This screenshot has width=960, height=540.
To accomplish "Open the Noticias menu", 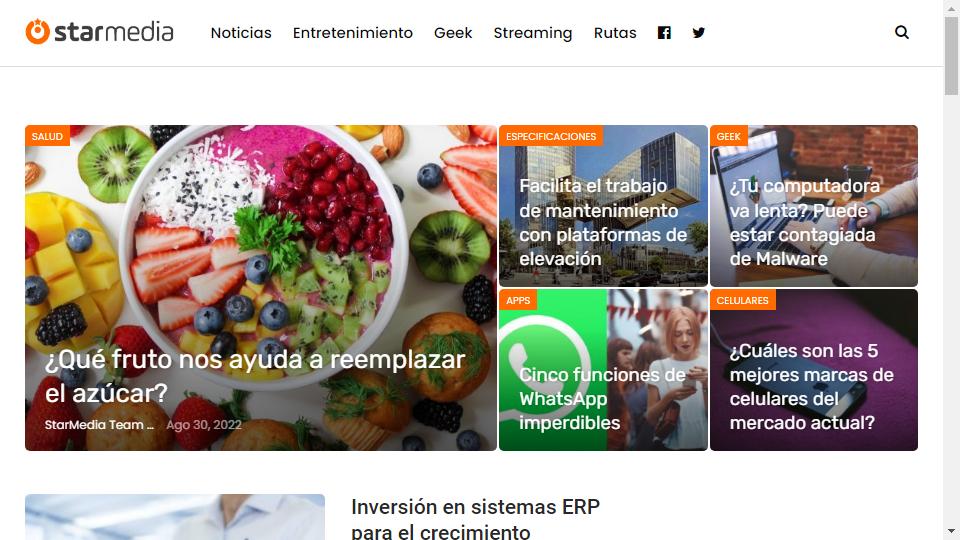I will pyautogui.click(x=241, y=33).
